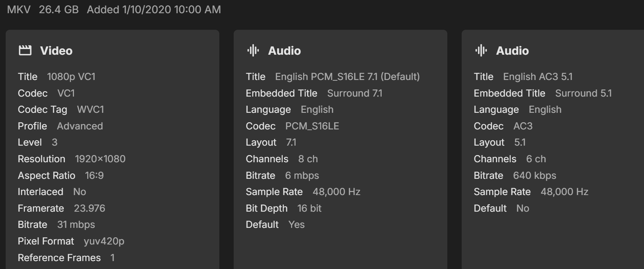Click the MKV container label at top

19,9
